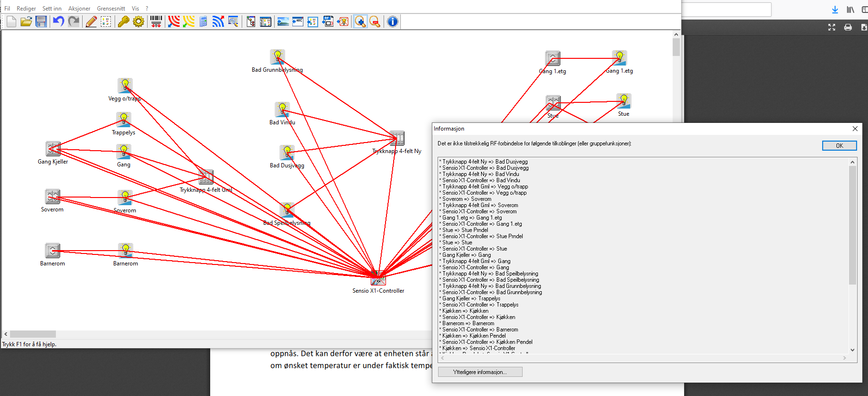Open the Aksjoner menu
The height and width of the screenshot is (396, 868).
click(x=79, y=9)
